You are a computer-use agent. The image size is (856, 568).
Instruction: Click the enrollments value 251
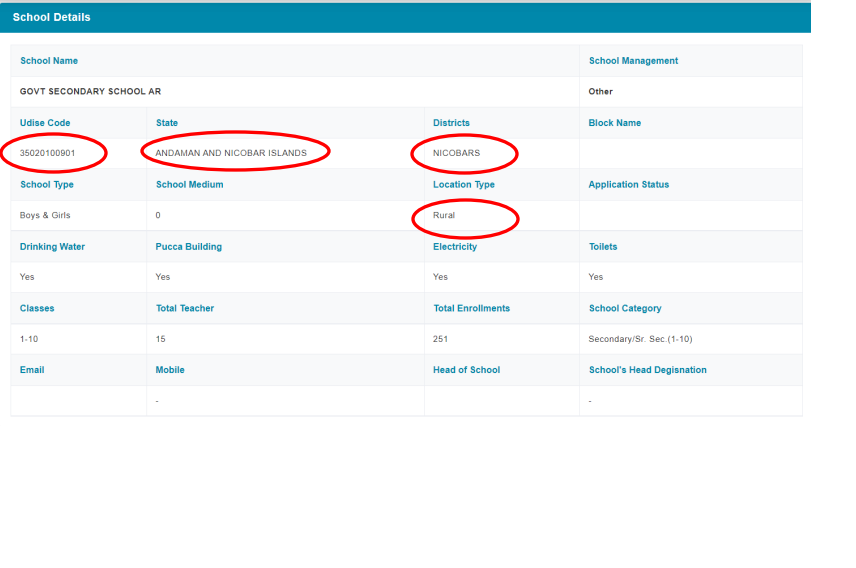[440, 339]
